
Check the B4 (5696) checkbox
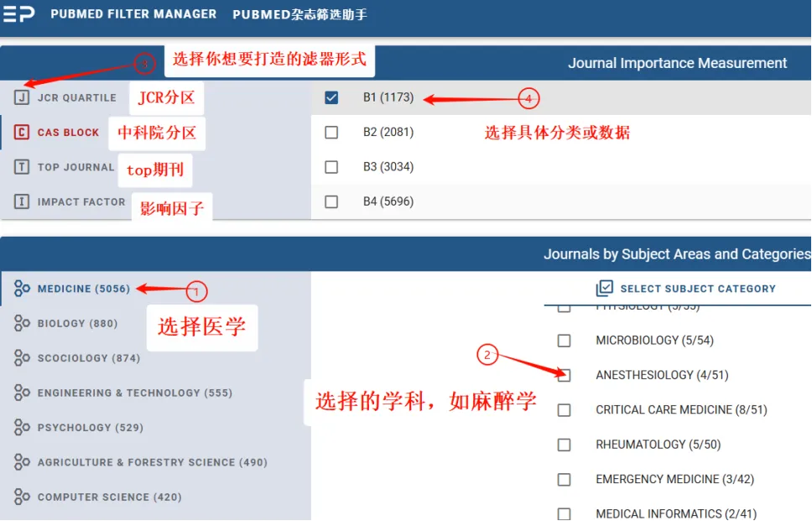(x=331, y=201)
